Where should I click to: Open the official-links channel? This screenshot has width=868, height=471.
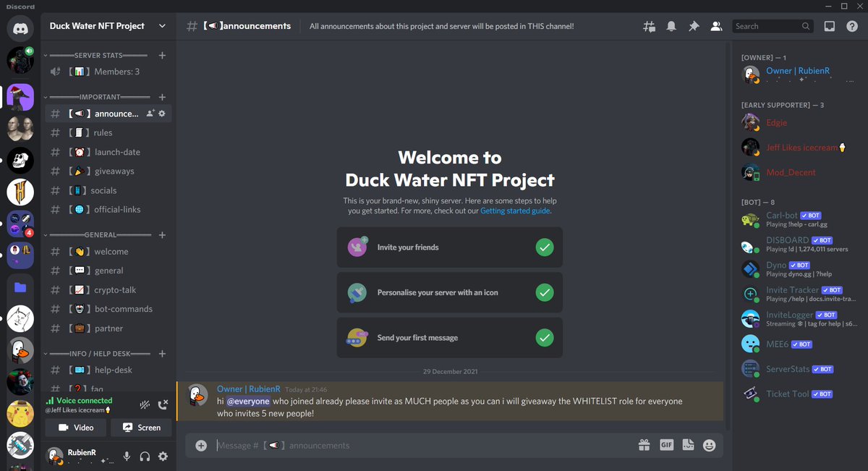[109, 209]
